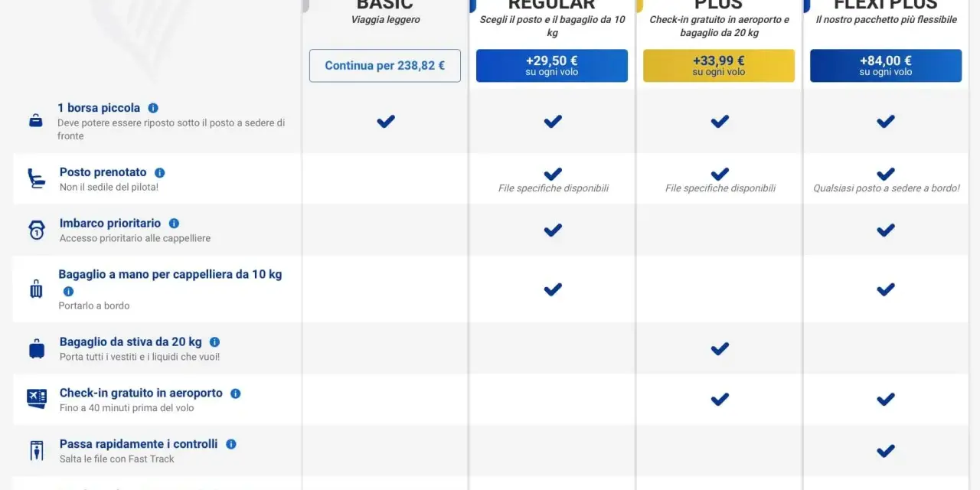Open info icon beside Posto prenotato
Image resolution: width=980 pixels, height=490 pixels.
160,172
